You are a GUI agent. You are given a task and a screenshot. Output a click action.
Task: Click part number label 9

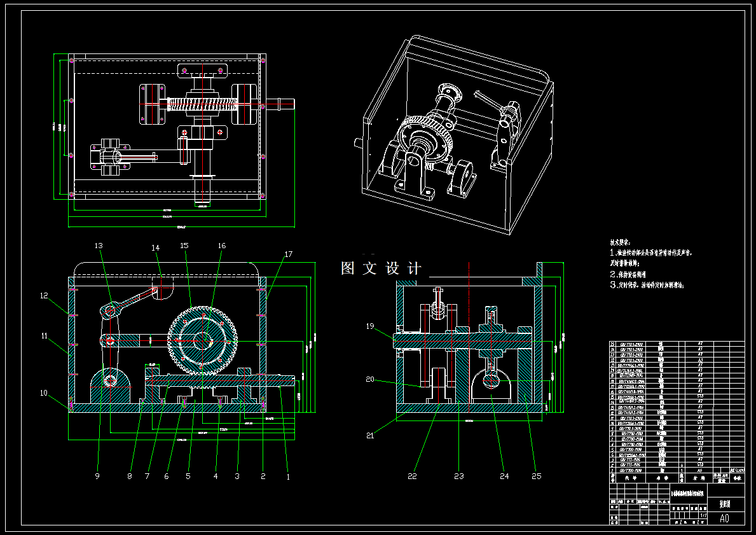(97, 476)
